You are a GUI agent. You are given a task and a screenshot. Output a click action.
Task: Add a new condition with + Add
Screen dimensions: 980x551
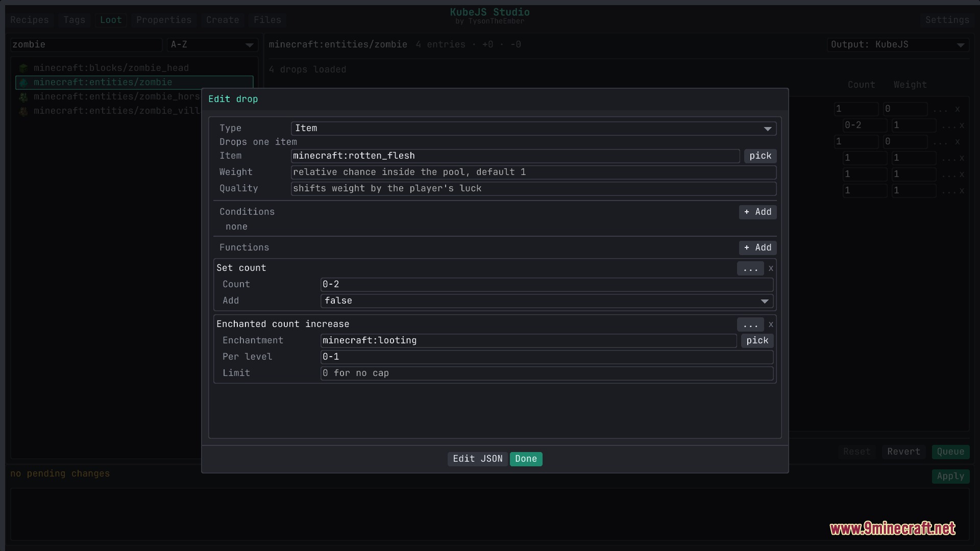tap(757, 212)
